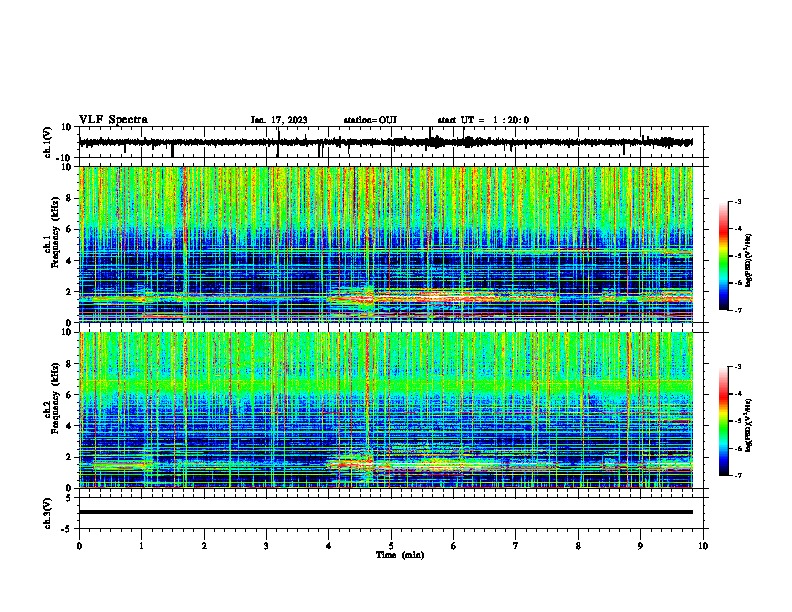Select the "start UT = 1 :20: 0" text

point(483,120)
